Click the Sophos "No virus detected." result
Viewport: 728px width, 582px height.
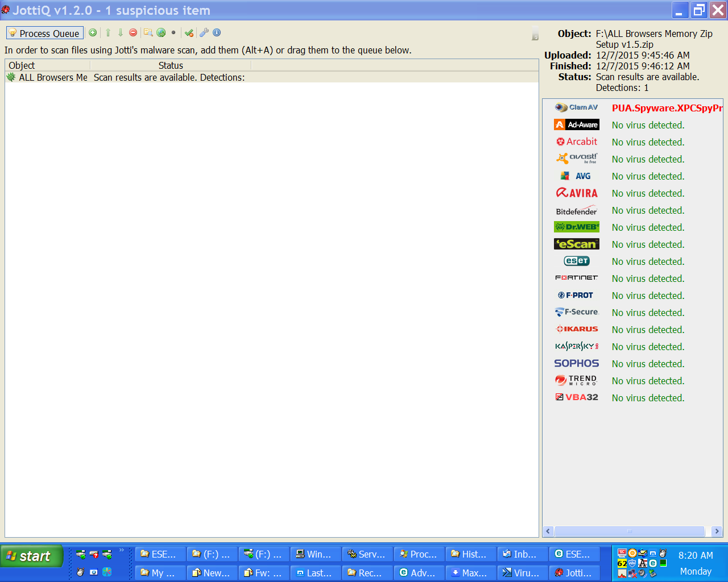coord(648,364)
